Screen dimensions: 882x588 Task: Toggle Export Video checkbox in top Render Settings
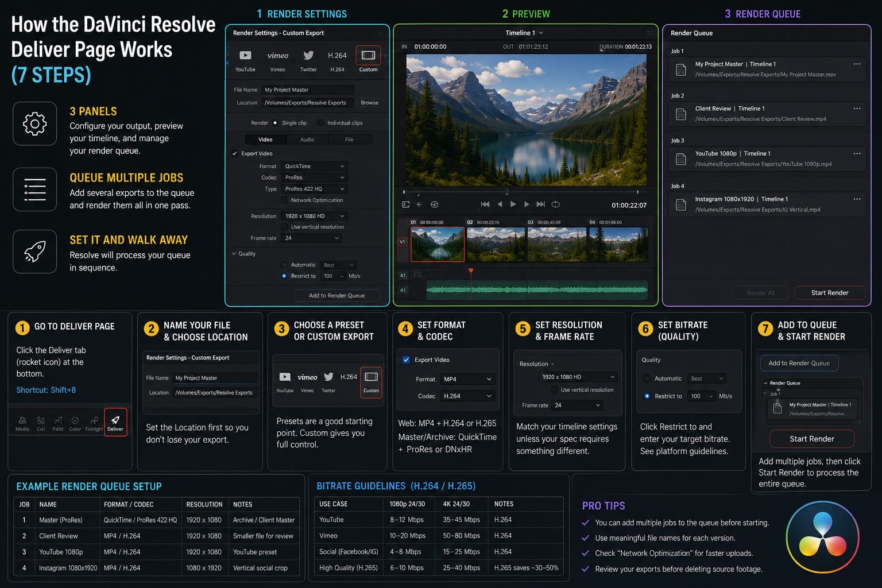click(234, 154)
